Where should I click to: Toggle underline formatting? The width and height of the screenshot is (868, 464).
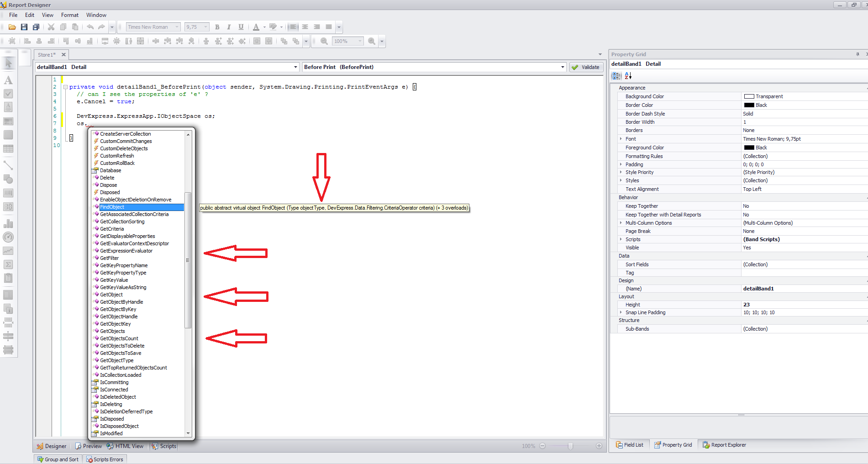(x=241, y=27)
